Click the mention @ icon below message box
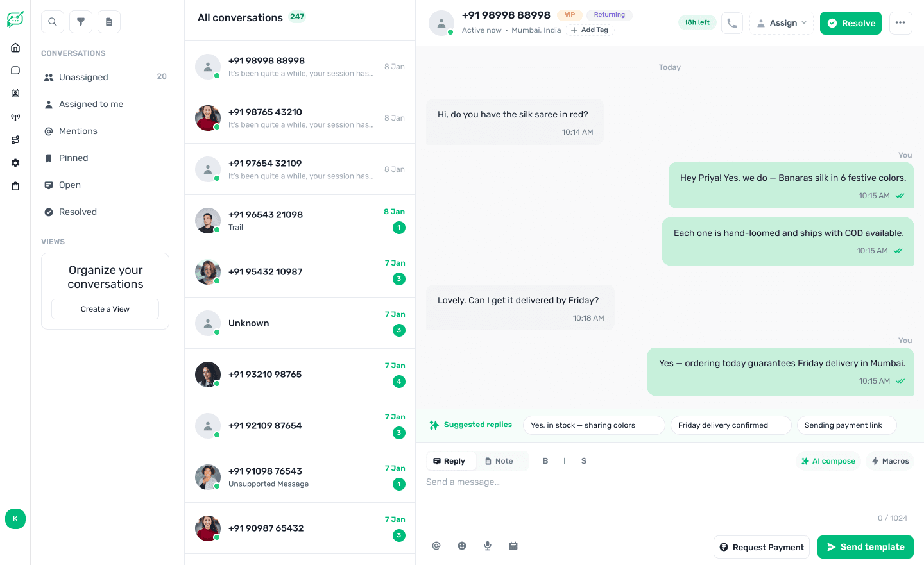The width and height of the screenshot is (924, 565). pos(436,546)
